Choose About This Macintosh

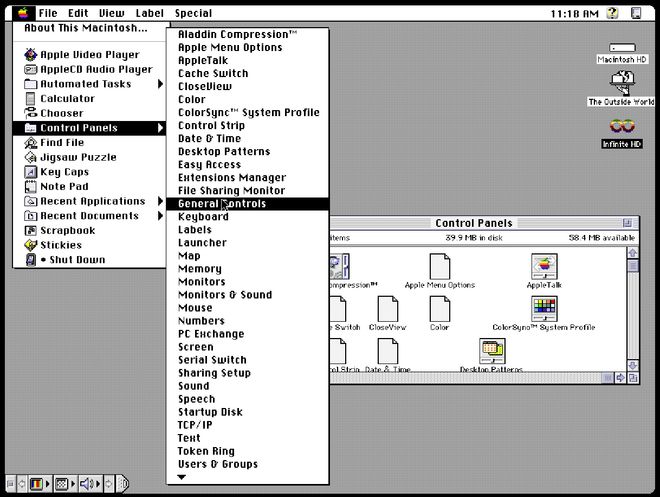pyautogui.click(x=85, y=28)
